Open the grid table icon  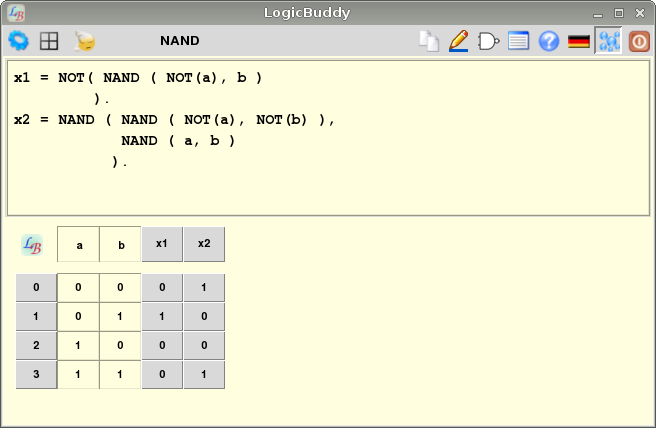(x=49, y=41)
